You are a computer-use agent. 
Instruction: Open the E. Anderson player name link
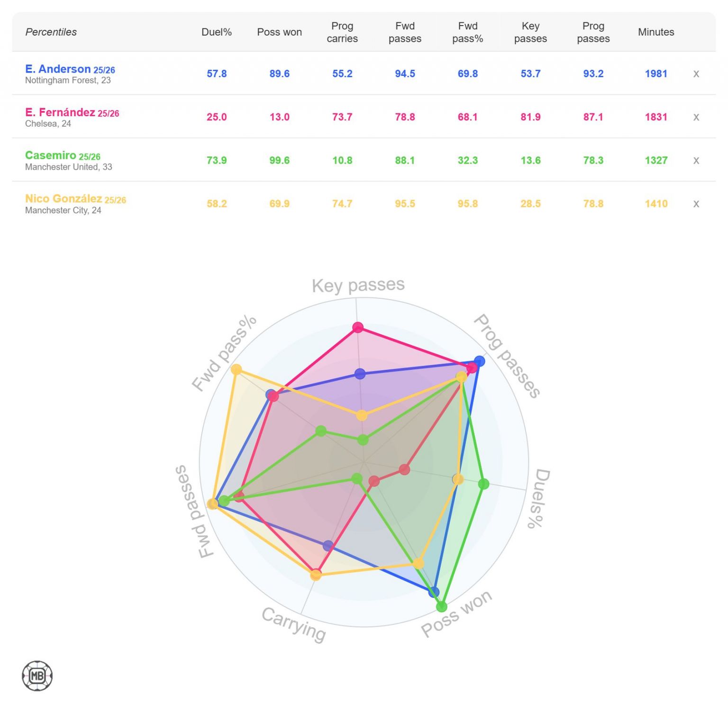click(x=58, y=69)
